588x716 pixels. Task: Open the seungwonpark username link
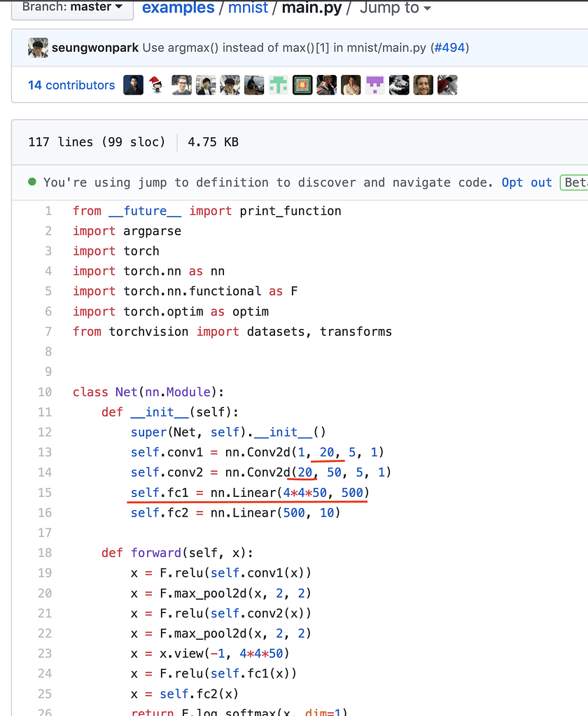[94, 48]
